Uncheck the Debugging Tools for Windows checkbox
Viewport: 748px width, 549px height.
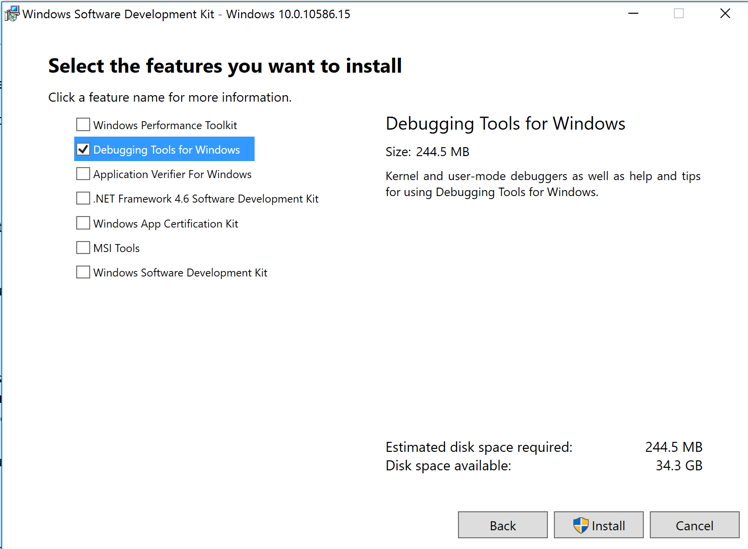[83, 149]
